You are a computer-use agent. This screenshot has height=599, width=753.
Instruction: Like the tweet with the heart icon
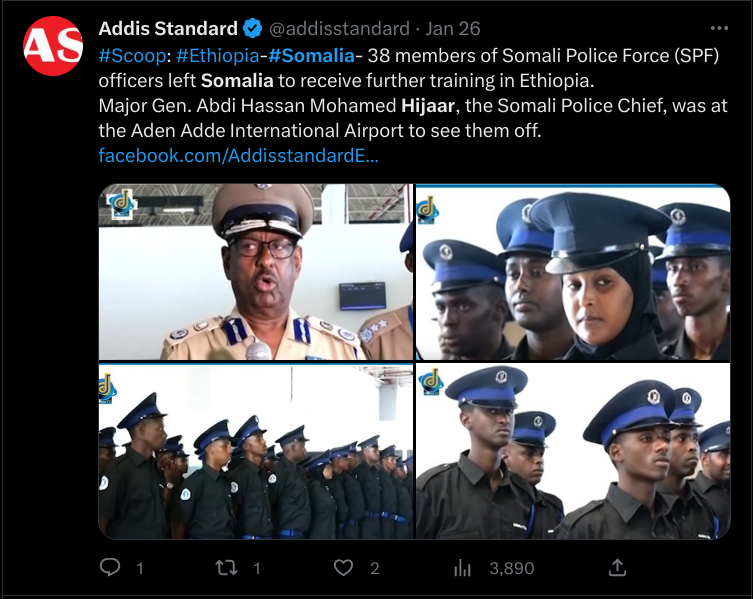pos(343,568)
